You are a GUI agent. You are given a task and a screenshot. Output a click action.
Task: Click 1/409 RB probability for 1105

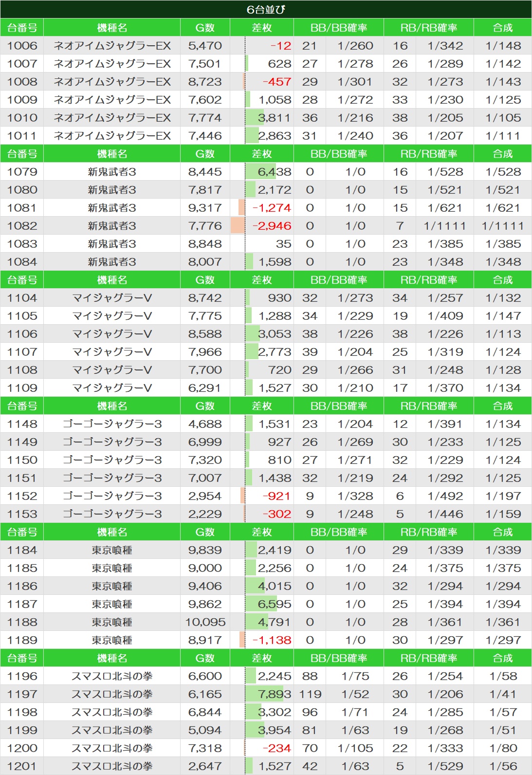pyautogui.click(x=445, y=316)
